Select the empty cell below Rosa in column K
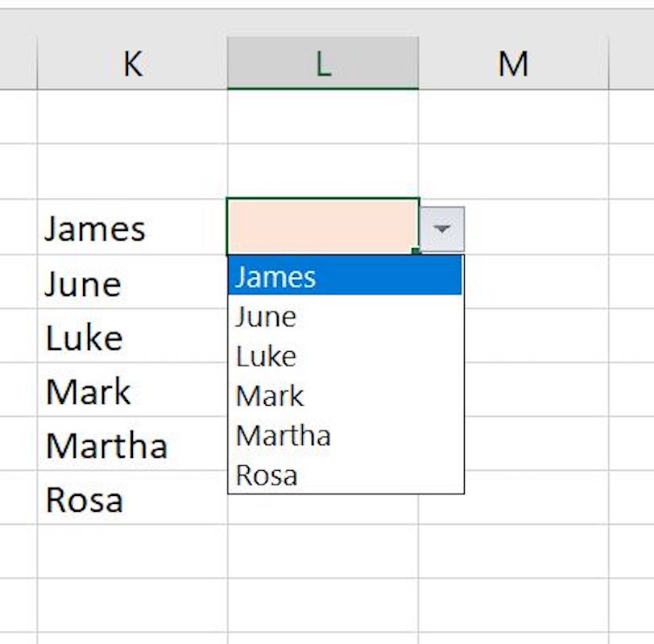 (132, 552)
